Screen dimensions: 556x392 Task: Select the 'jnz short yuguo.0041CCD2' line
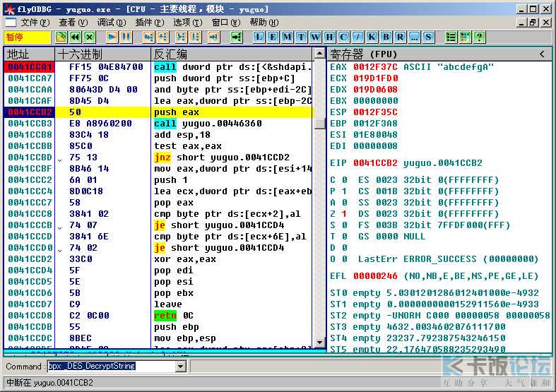point(222,158)
